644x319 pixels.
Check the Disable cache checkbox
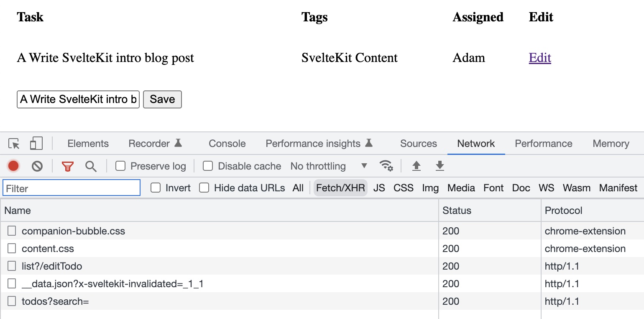[x=208, y=166]
